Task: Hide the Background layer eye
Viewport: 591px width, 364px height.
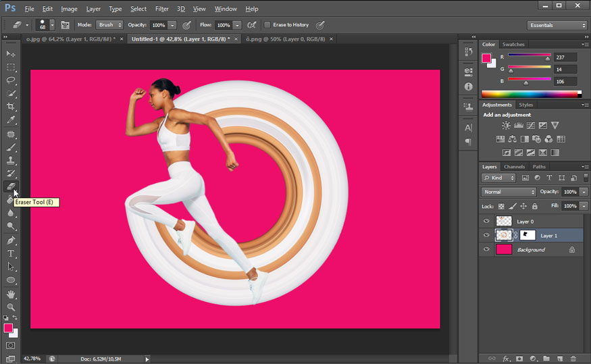Action: click(486, 249)
